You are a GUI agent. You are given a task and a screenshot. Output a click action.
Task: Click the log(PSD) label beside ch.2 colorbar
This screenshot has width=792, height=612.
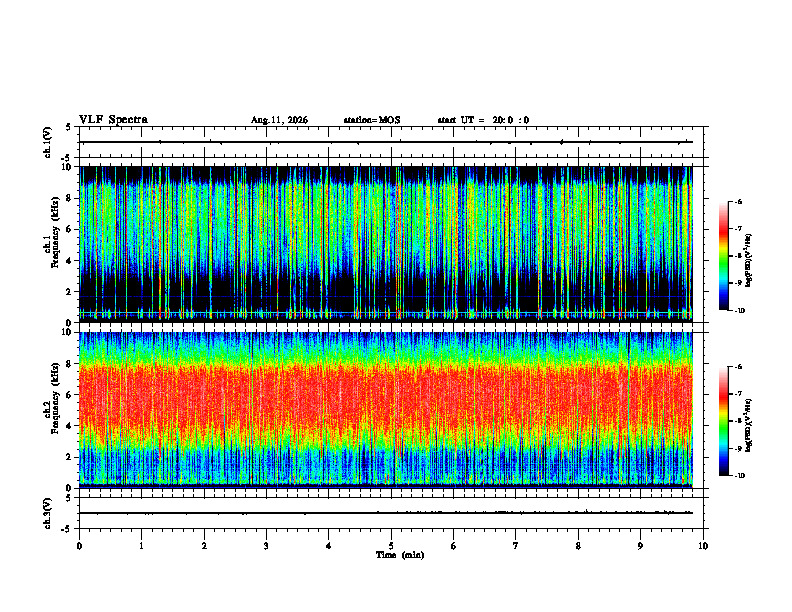tap(749, 426)
